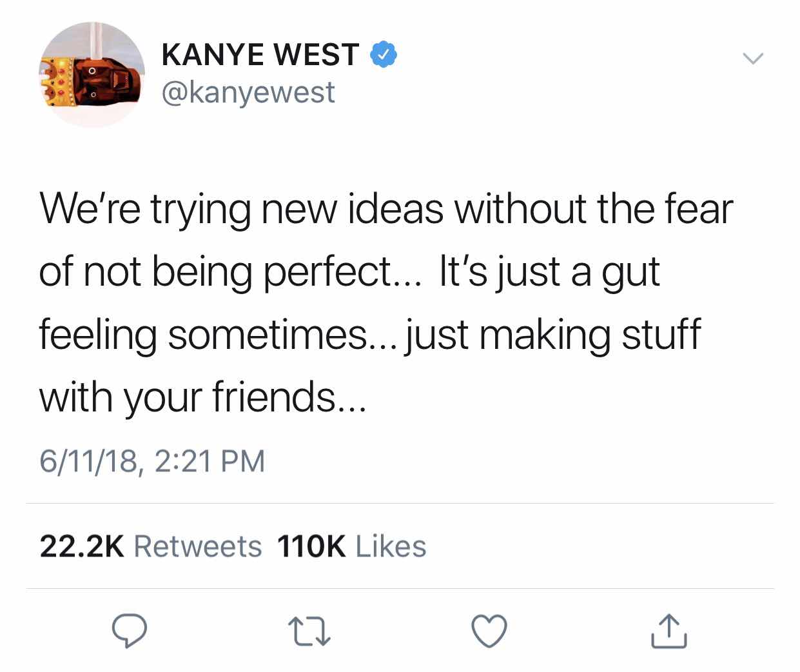Open the KANYE WEST display name
Screen dimensions: 800x672
[x=260, y=54]
